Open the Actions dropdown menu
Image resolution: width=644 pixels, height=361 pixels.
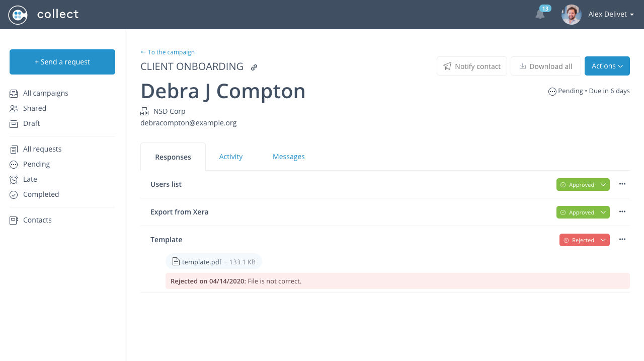click(607, 66)
